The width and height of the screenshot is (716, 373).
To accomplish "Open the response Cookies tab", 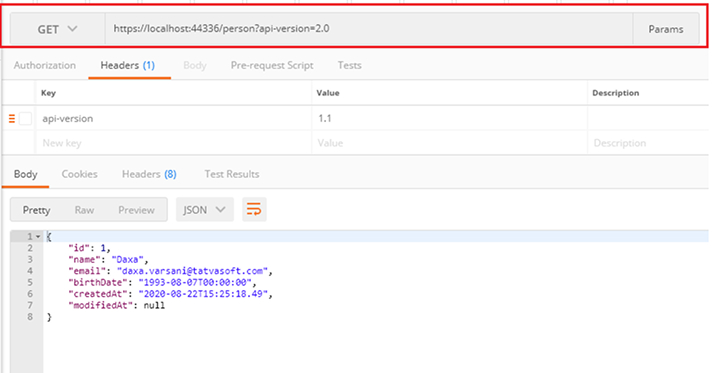I will [x=79, y=174].
